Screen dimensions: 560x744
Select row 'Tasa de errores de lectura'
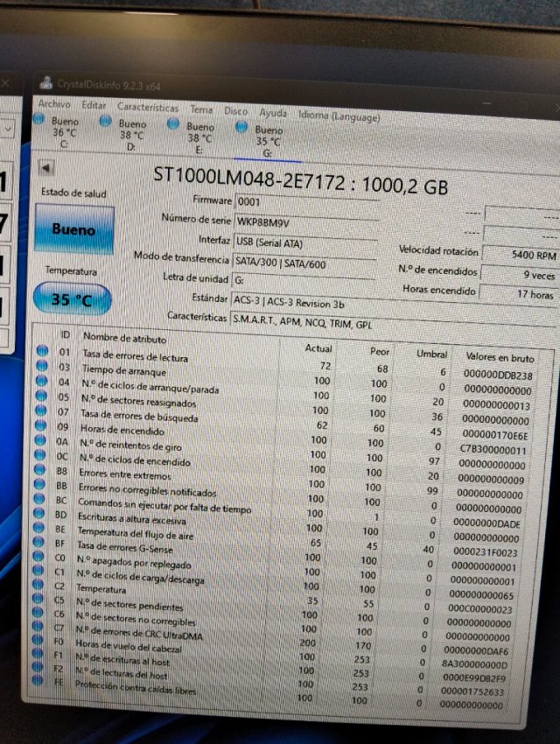[290, 363]
